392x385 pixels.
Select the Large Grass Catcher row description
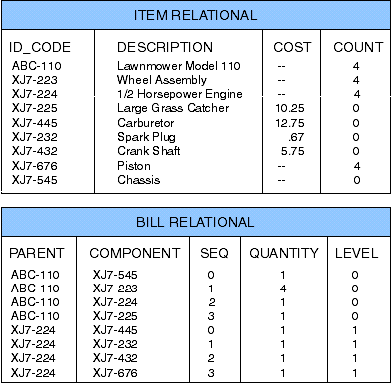coord(173,108)
